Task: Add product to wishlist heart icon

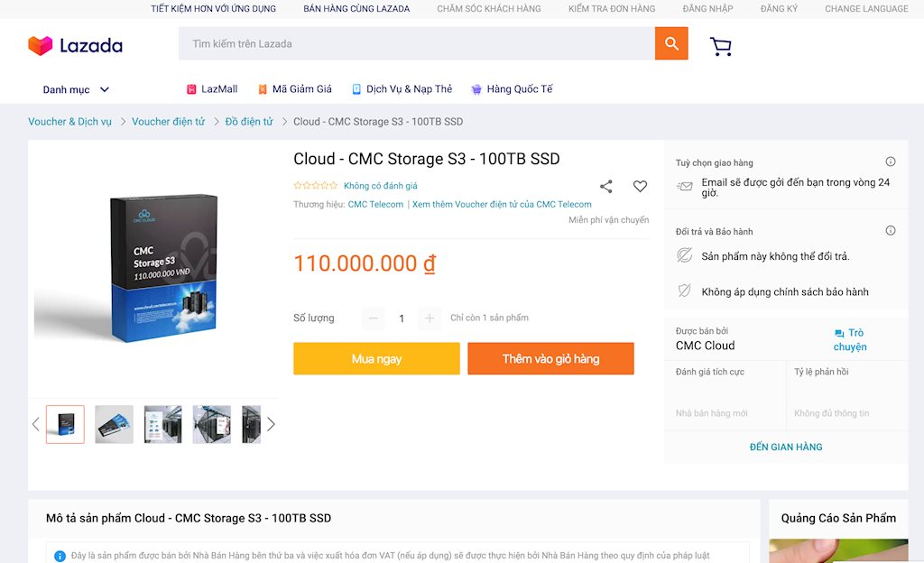Action: pos(640,187)
